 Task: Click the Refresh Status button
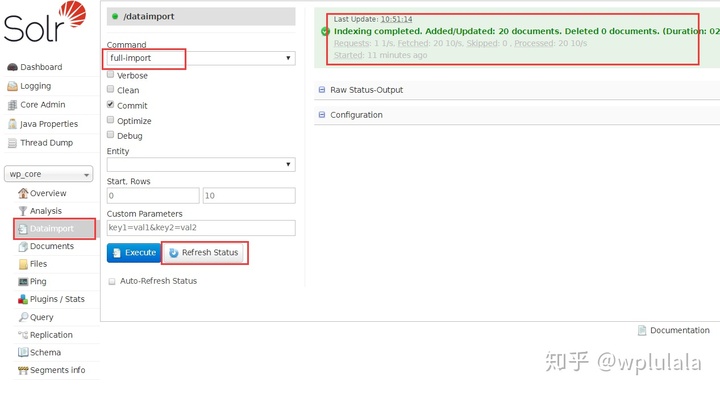point(204,253)
